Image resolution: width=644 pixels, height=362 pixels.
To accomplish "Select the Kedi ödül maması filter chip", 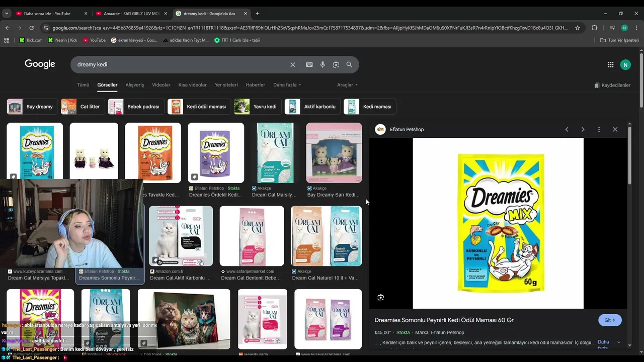I will click(199, 107).
